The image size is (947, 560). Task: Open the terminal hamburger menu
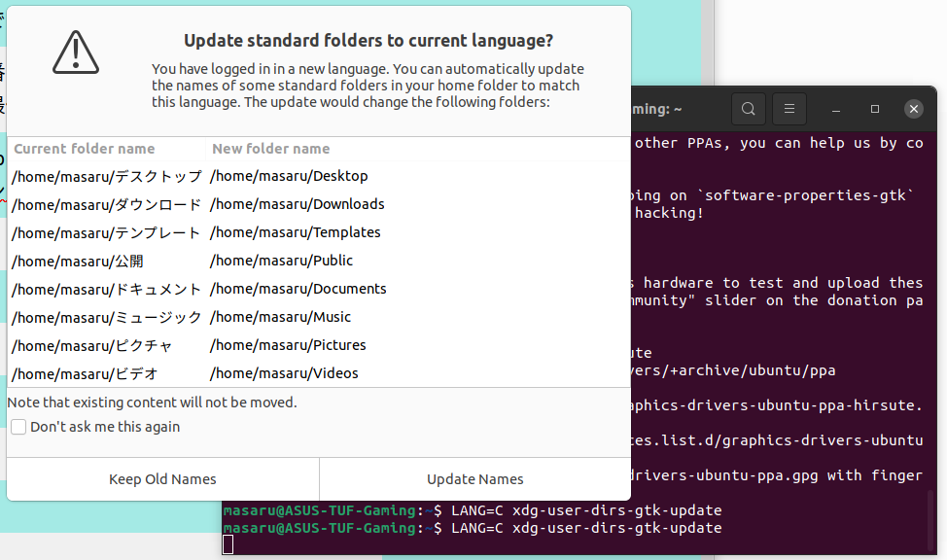[x=790, y=109]
